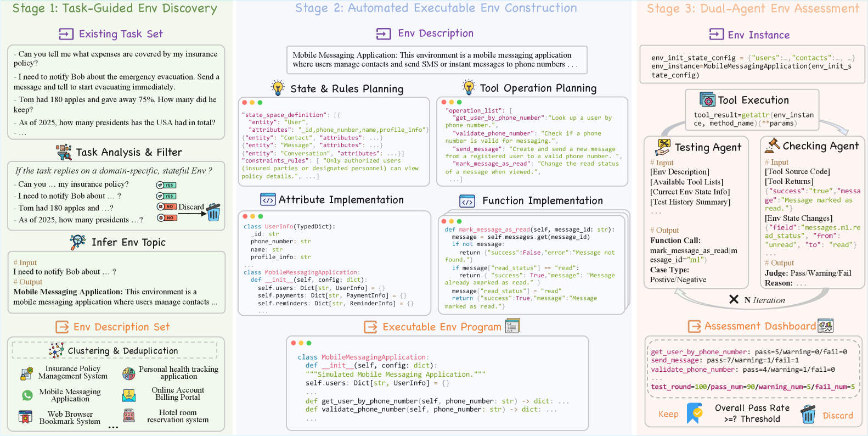Click the 'class UserInfo(TypedDict):' code line
This screenshot has height=436, width=868.
[x=289, y=226]
